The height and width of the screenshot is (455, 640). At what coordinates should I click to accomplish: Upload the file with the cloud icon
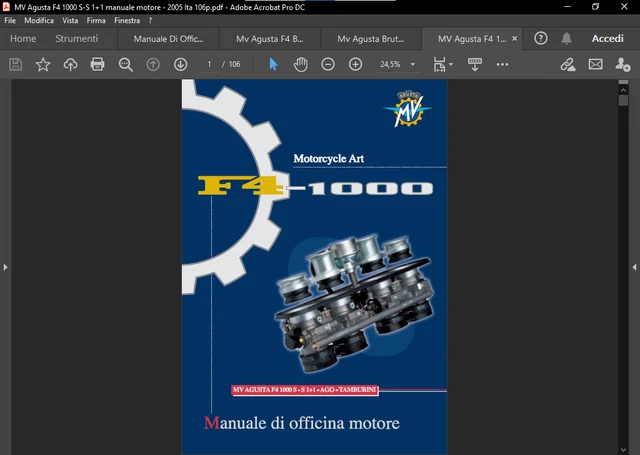70,64
